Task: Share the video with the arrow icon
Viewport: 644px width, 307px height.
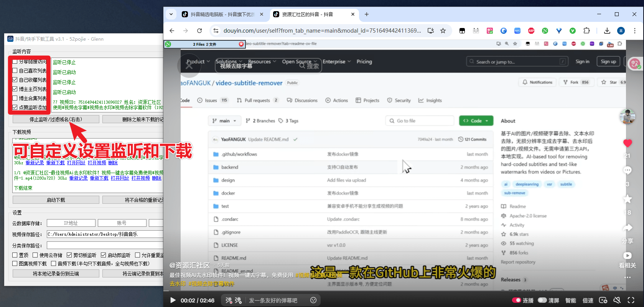Action: click(x=628, y=228)
